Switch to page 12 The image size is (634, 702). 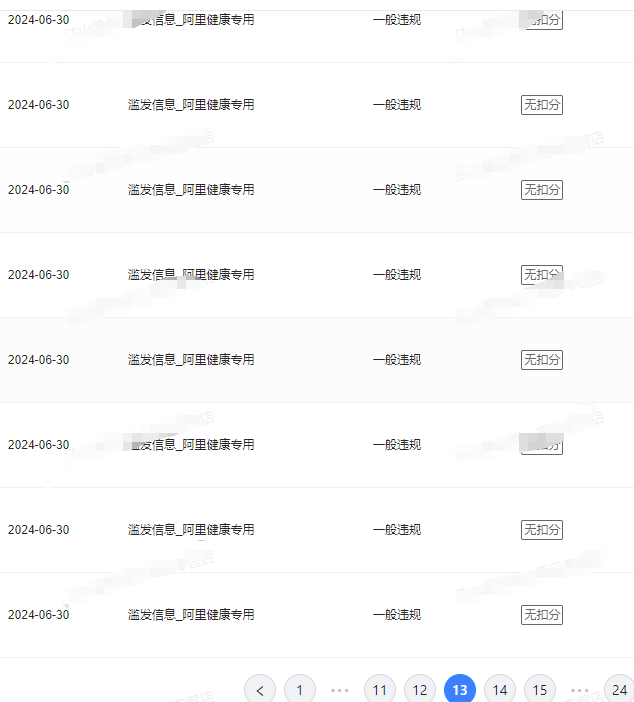click(420, 690)
